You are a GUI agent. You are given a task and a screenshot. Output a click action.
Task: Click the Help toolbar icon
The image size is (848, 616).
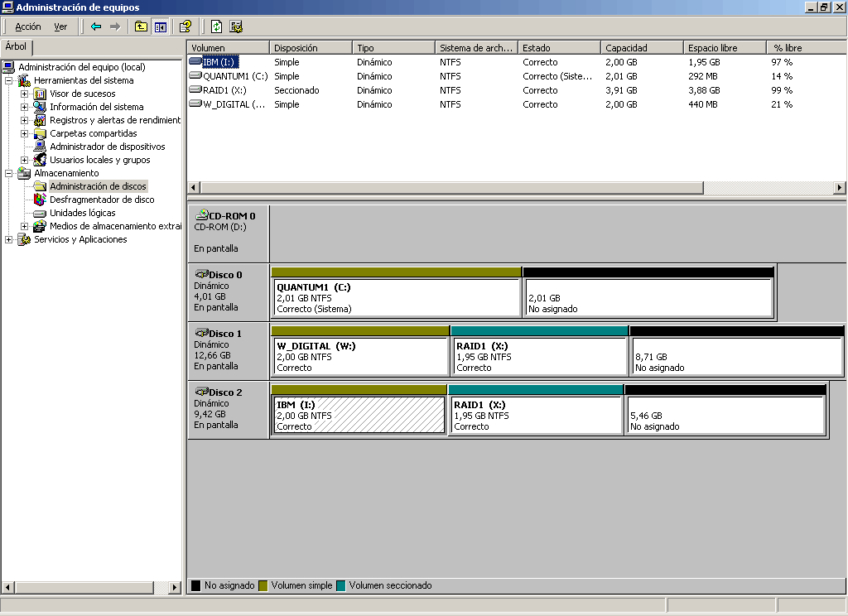[x=185, y=26]
